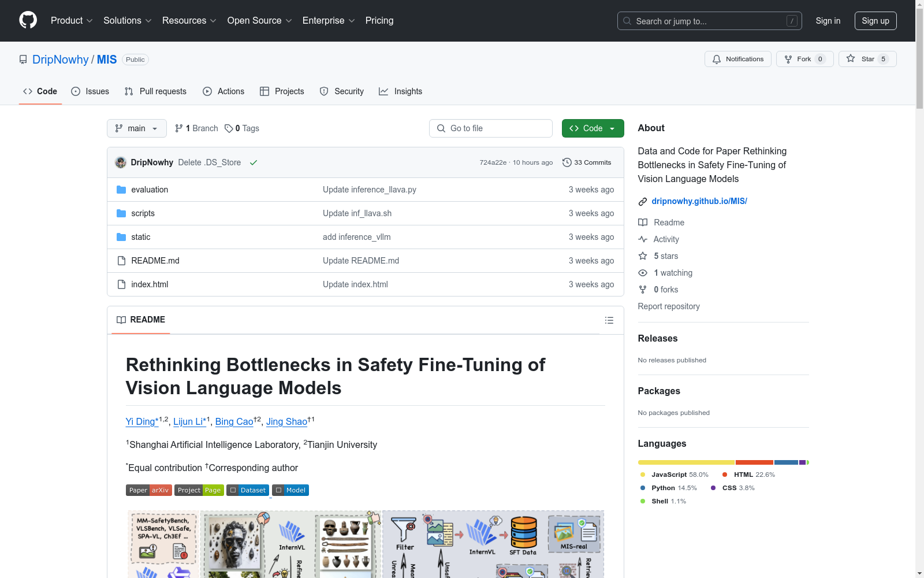The height and width of the screenshot is (578, 924).
Task: Click the branch icon next to 1 Branch
Action: [179, 128]
